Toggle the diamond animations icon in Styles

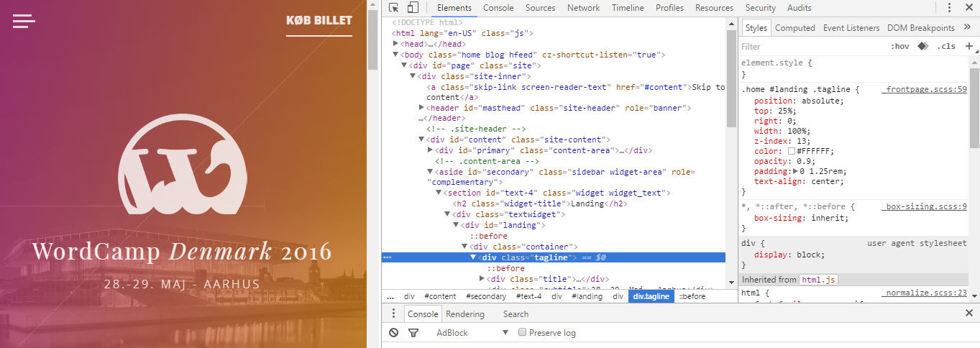click(922, 46)
